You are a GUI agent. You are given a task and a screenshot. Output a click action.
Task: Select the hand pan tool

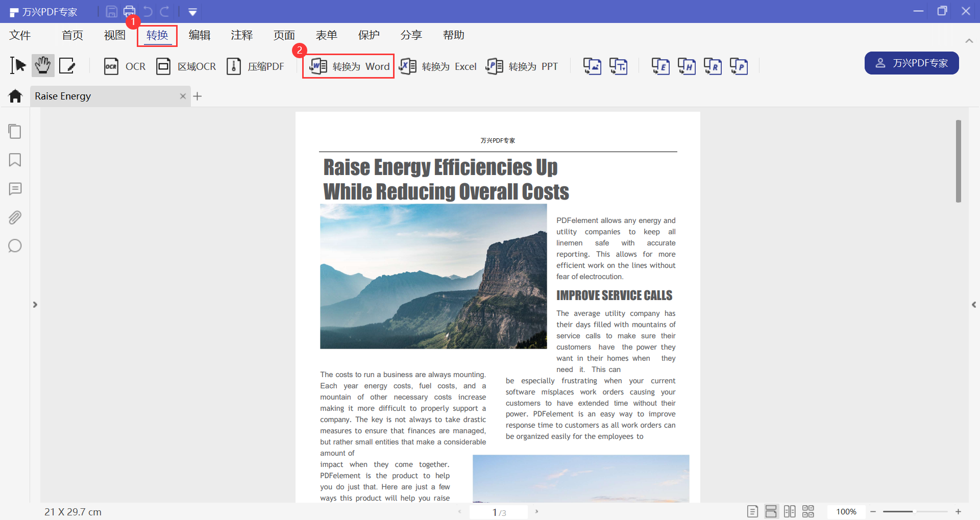pos(43,66)
